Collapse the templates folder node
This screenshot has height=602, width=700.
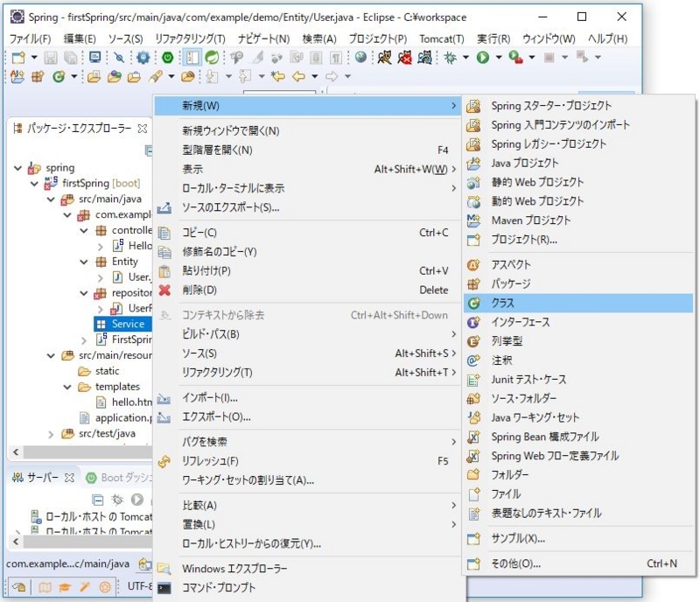pyautogui.click(x=67, y=387)
